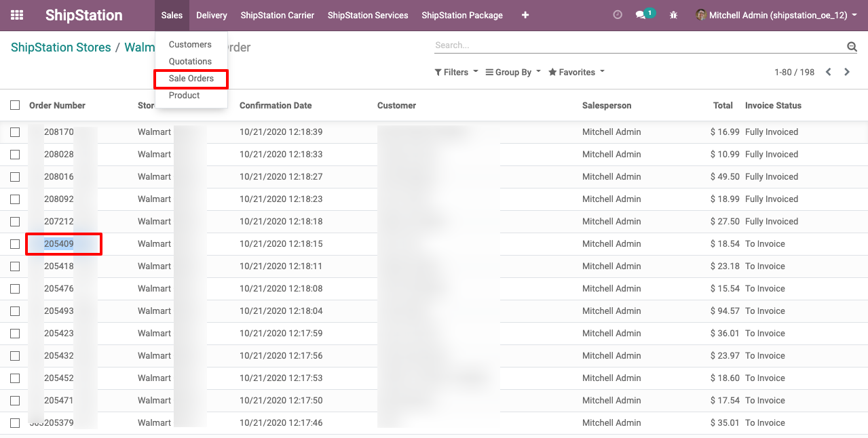Sort by Customer column header
Viewport: 868px width, 438px height.
click(x=397, y=105)
